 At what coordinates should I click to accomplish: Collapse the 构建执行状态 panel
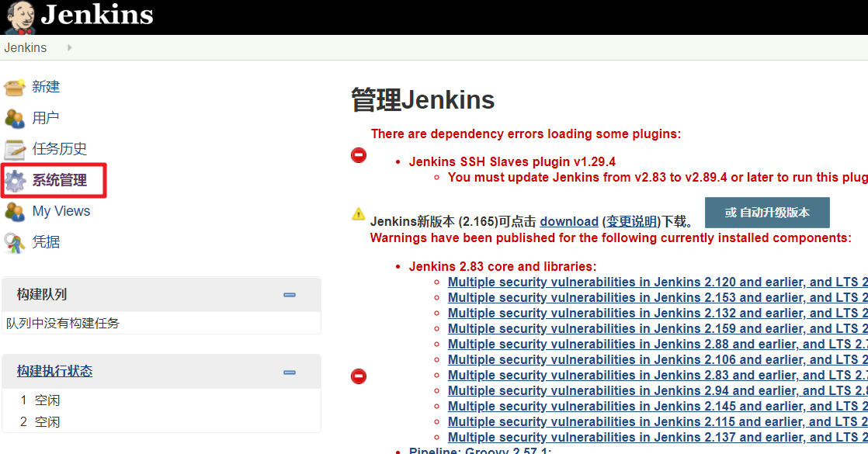tap(290, 373)
